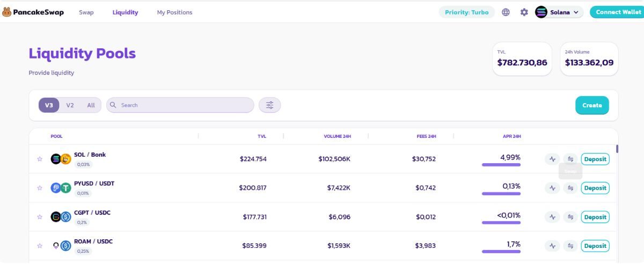Click the 0,01% fee tier badge
644x264 pixels.
[83, 193]
